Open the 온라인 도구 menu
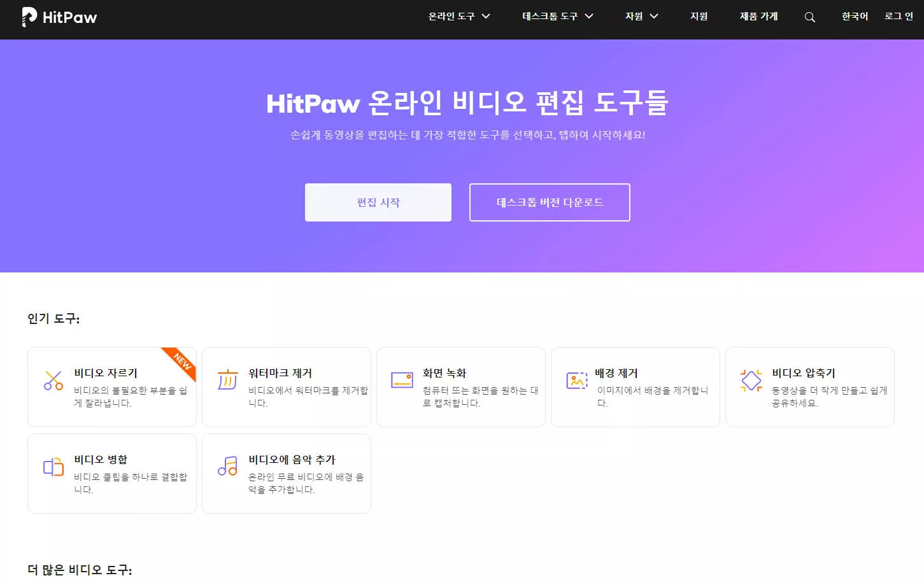The height and width of the screenshot is (585, 924). (x=451, y=17)
